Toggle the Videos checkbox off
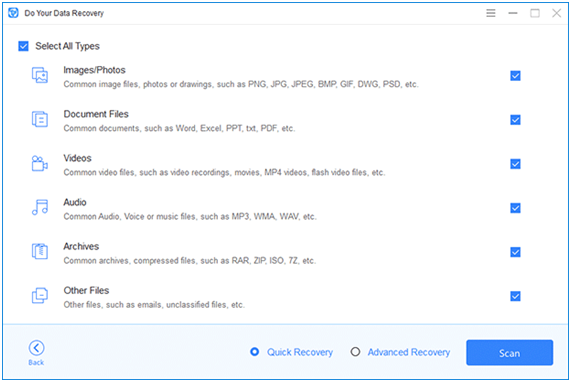 click(x=515, y=164)
